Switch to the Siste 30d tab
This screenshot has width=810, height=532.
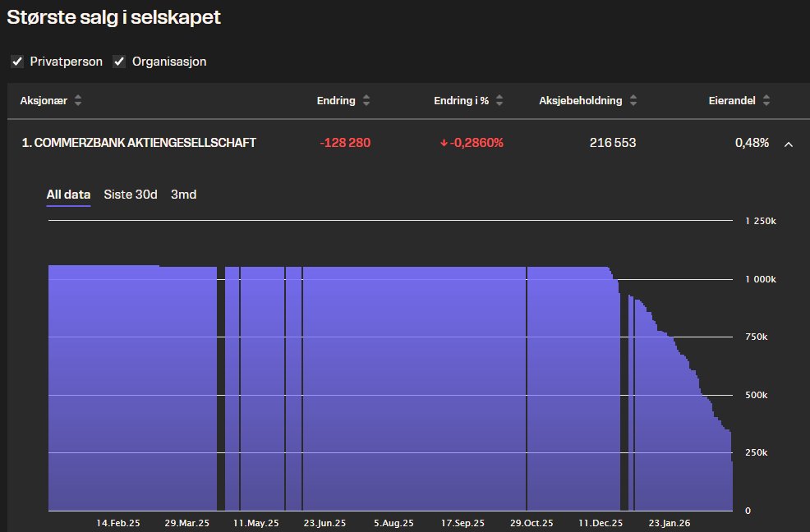click(x=130, y=195)
